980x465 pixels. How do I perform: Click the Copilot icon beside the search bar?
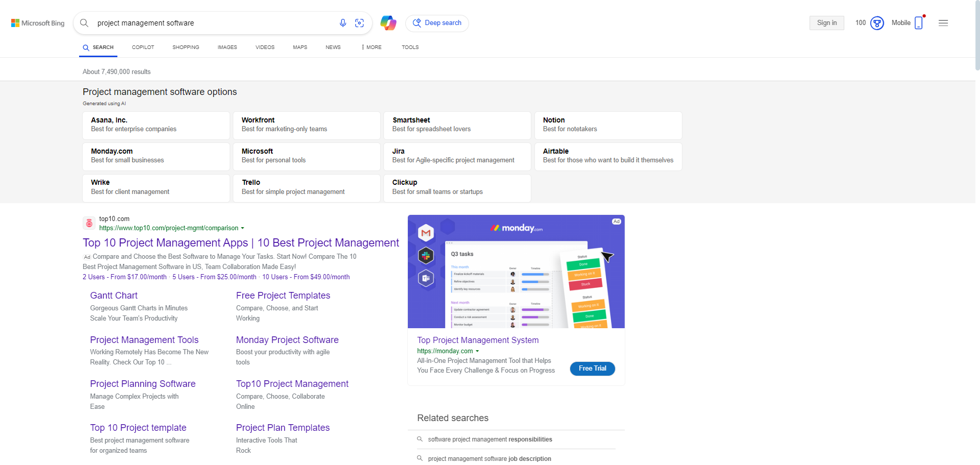tap(388, 23)
